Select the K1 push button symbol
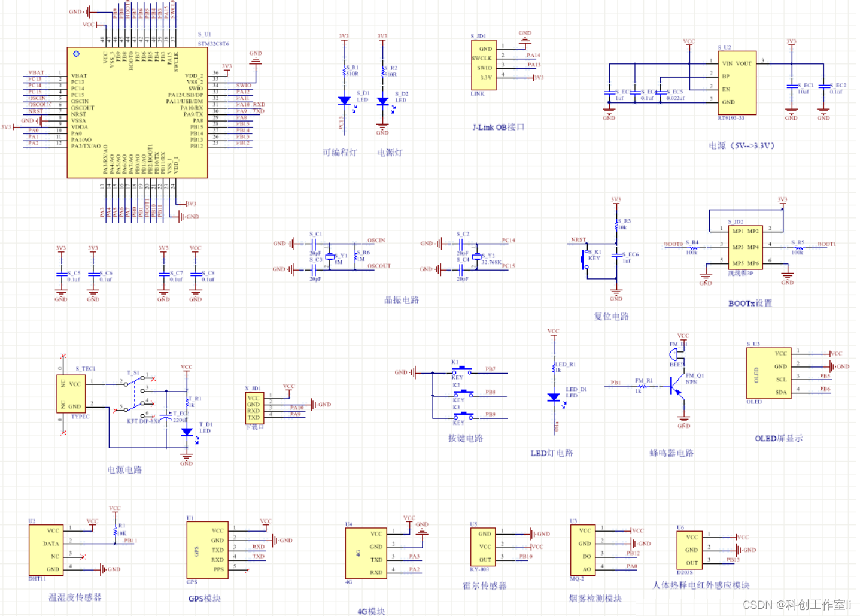Screen dimensions: 860x616 click(x=462, y=370)
